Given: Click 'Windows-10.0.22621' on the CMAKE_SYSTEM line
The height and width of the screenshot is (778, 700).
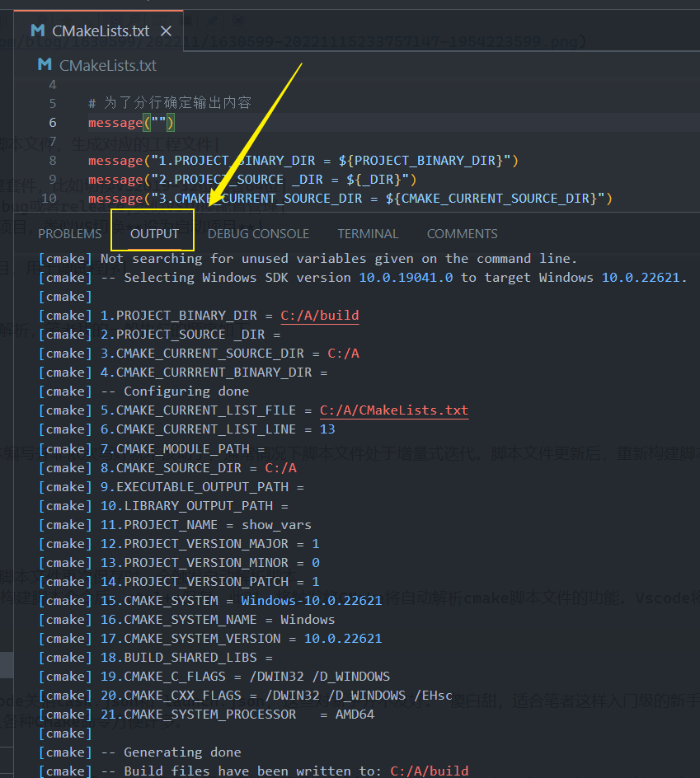Looking at the screenshot, I should tap(312, 601).
